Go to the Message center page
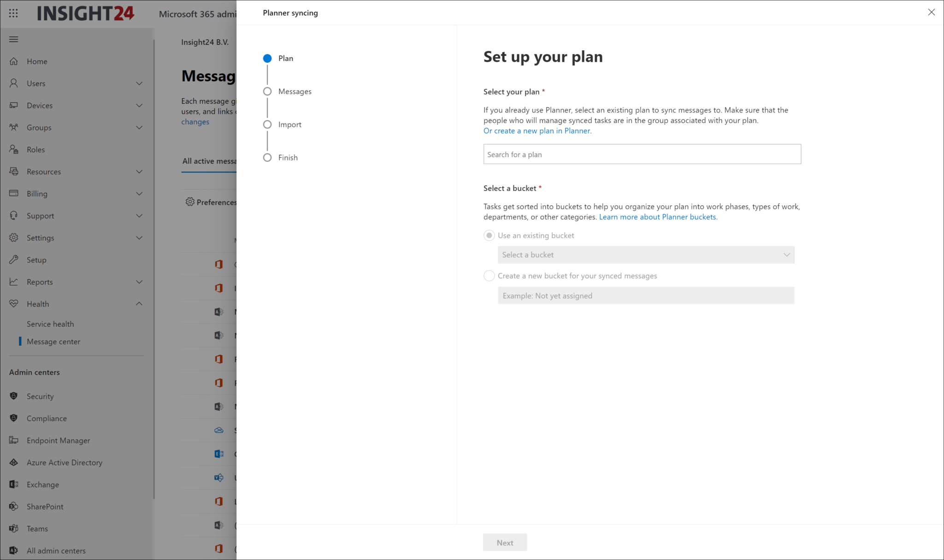Image resolution: width=944 pixels, height=560 pixels. coord(54,341)
